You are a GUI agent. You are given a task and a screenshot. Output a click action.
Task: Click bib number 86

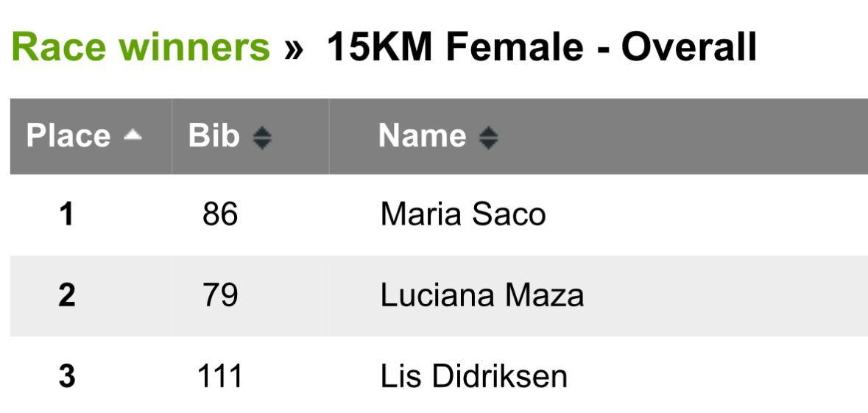click(x=220, y=215)
